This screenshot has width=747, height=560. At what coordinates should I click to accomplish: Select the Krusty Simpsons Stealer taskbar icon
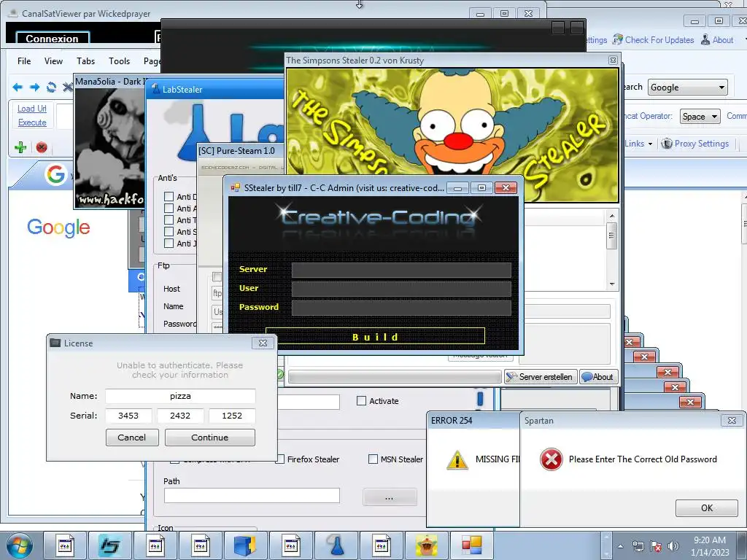tap(426, 545)
